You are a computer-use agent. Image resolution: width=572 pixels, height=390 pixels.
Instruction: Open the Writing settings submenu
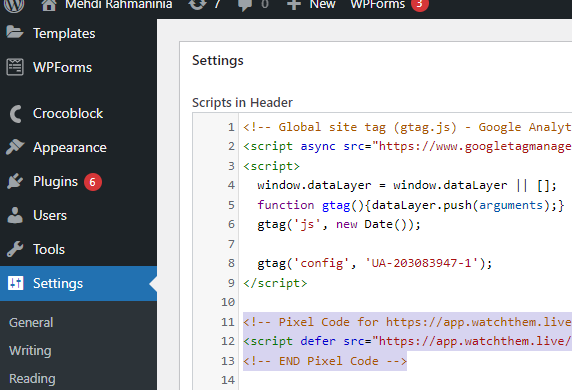(x=30, y=351)
